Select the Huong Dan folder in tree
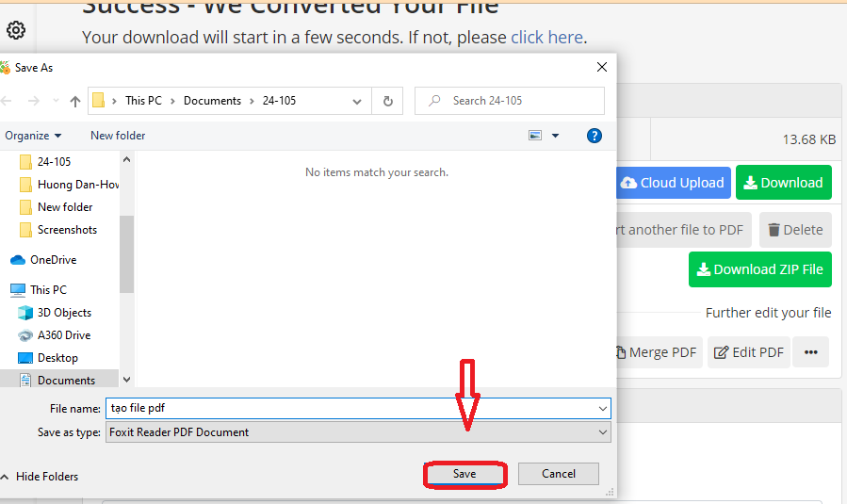847x504 pixels. [x=69, y=185]
